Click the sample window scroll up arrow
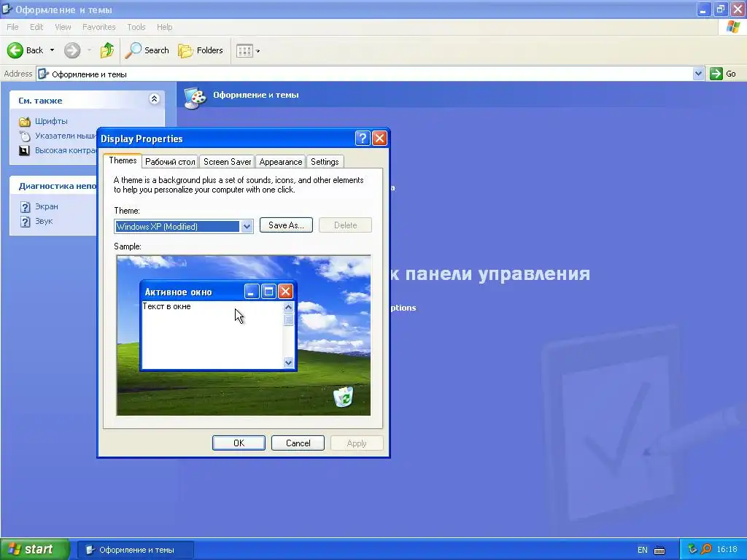Screen dimensions: 747x560 [288, 307]
